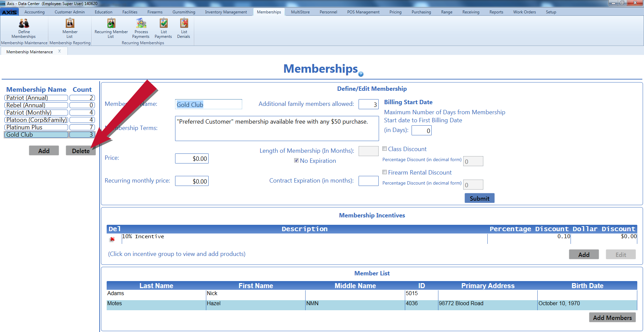Click the Contract Expiration months field

click(368, 181)
